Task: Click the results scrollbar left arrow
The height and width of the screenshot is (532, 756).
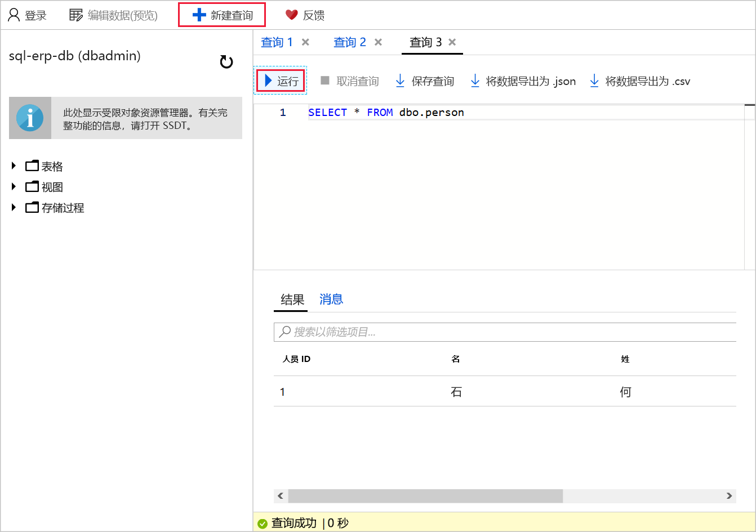Action: pos(281,496)
